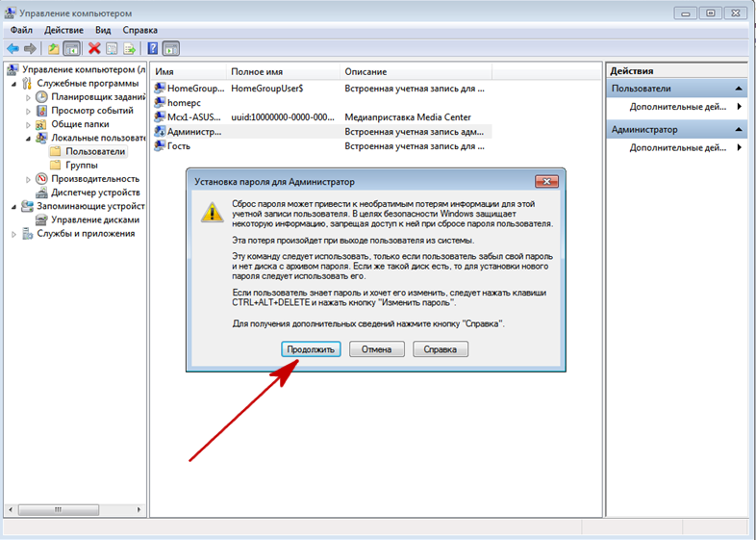Expand the Просмотр событий node

28,111
